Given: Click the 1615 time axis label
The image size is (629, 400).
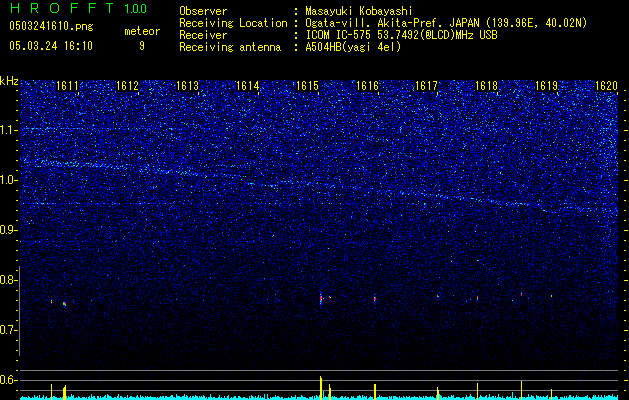Looking at the screenshot, I should click(307, 85).
